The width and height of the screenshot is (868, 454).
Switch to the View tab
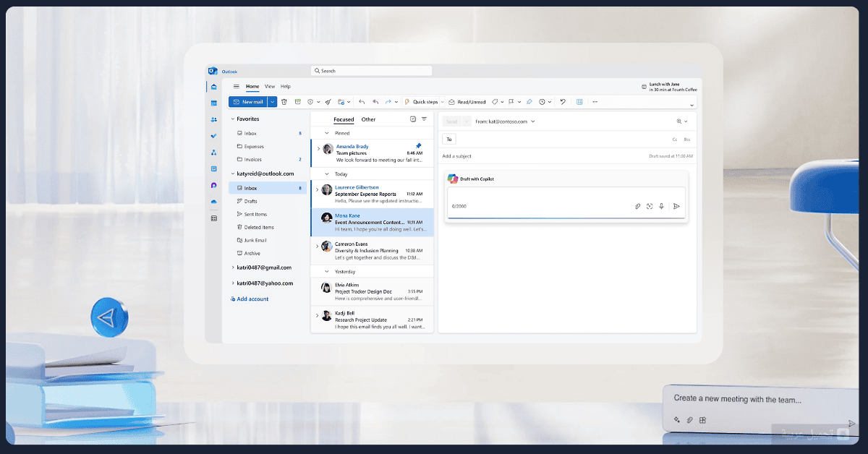pos(270,87)
